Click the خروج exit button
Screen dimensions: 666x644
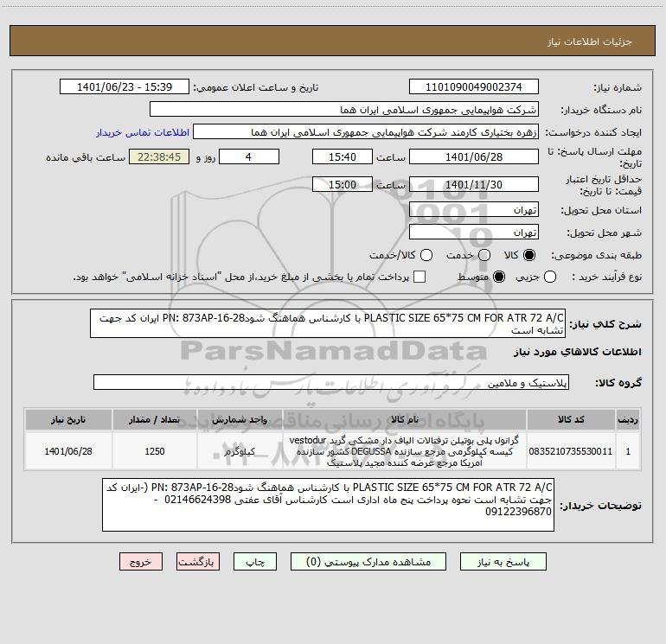(x=141, y=562)
